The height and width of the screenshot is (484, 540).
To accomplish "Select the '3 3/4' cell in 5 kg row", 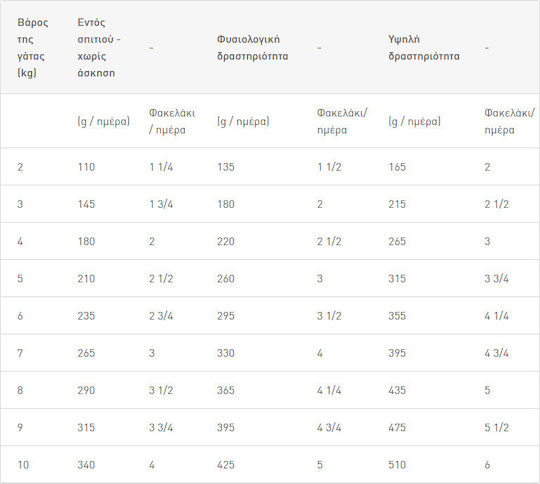I will point(496,279).
